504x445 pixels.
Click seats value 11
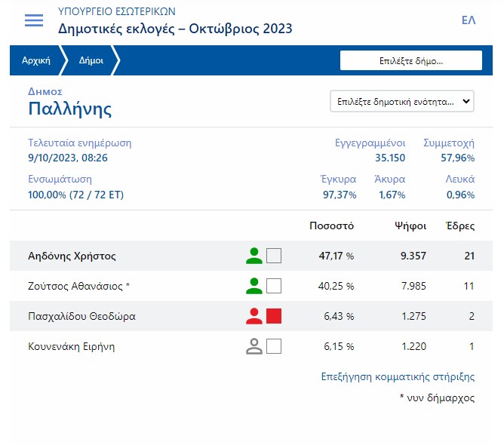(469, 286)
